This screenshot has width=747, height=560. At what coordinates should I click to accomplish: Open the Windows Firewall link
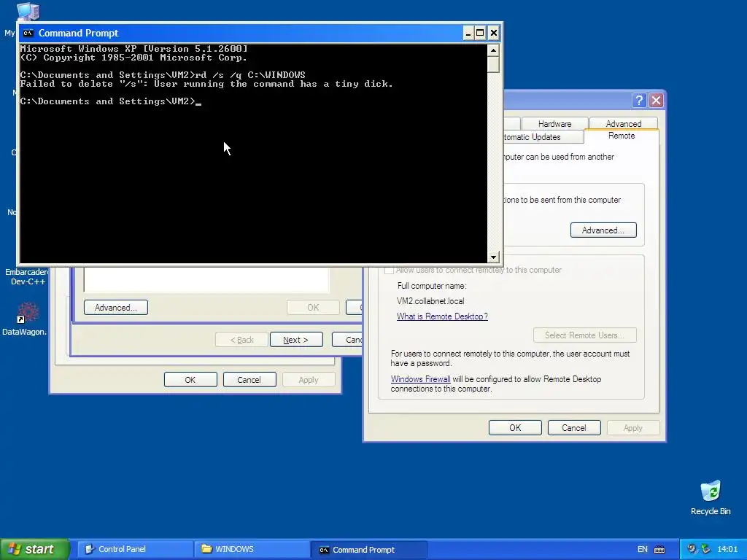click(x=420, y=379)
